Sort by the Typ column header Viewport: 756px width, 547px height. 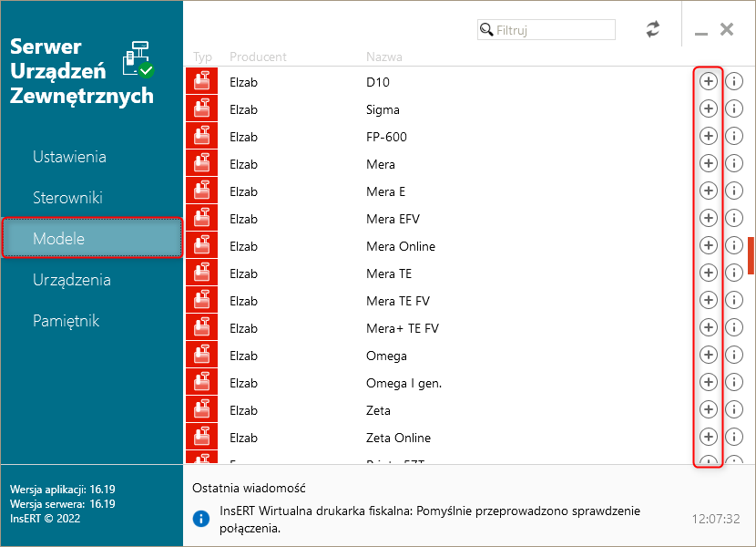(x=202, y=57)
